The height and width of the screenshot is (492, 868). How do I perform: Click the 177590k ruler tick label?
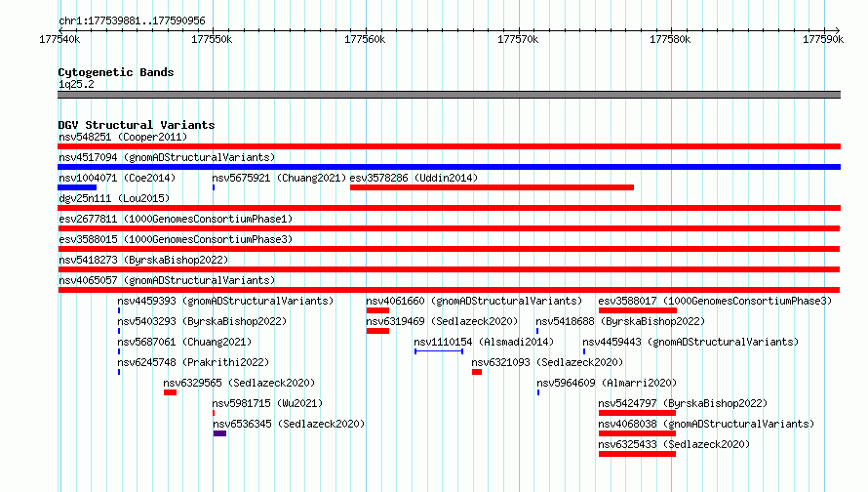pyautogui.click(x=823, y=39)
